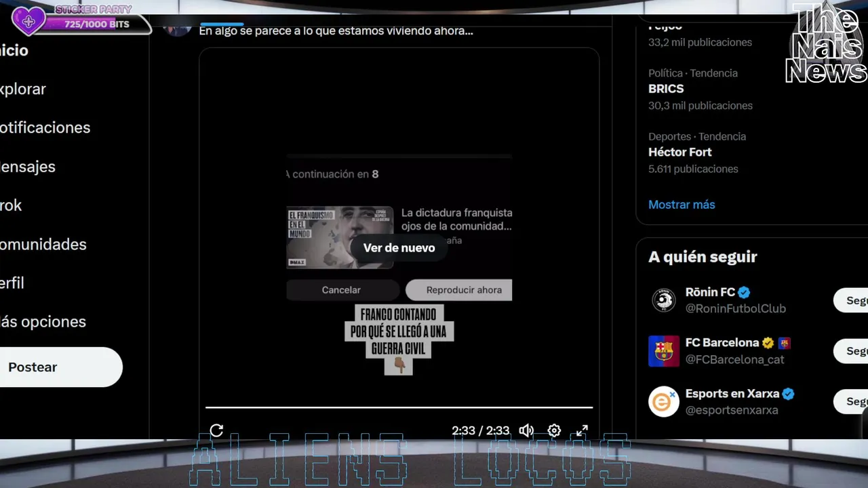Viewport: 868px width, 488px height.
Task: Click the tweet text 'En algo se parece'
Action: coord(336,30)
